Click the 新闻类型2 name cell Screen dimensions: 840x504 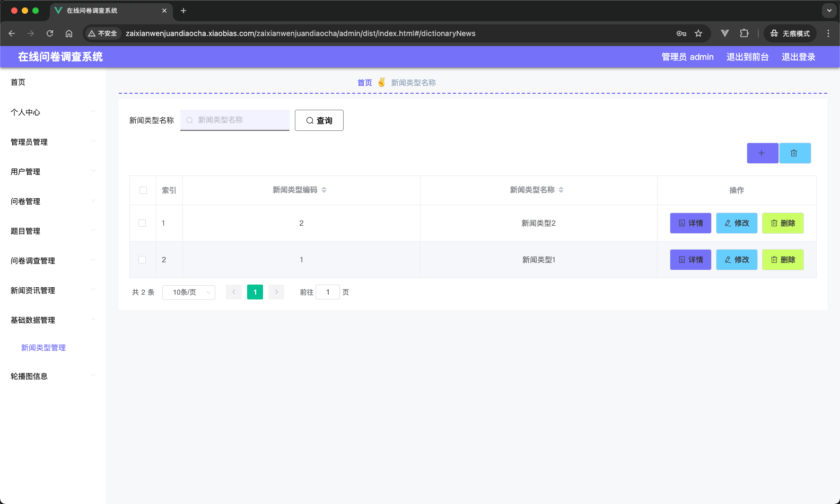pos(539,223)
